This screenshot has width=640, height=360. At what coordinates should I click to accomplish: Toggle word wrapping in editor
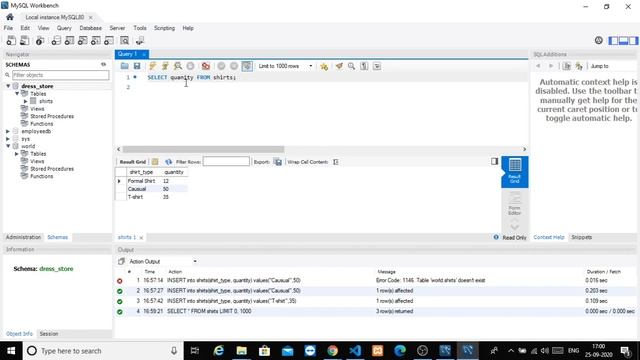click(x=377, y=66)
